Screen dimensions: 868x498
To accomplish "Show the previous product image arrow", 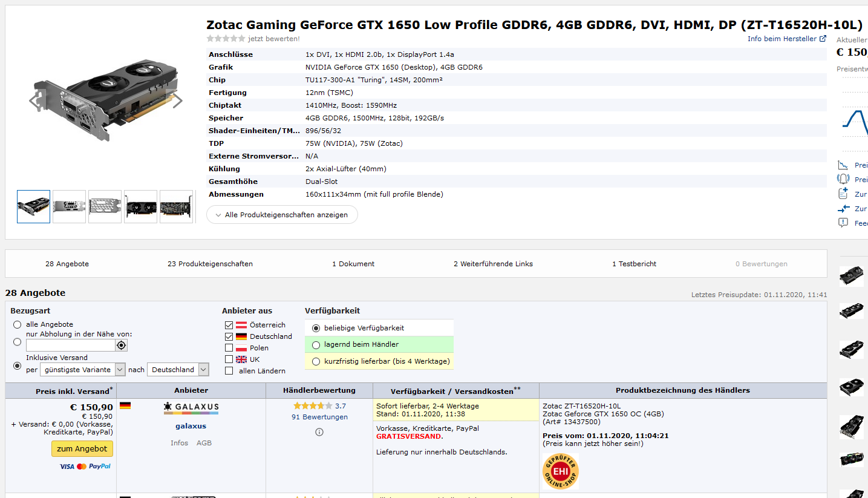I will coord(34,100).
